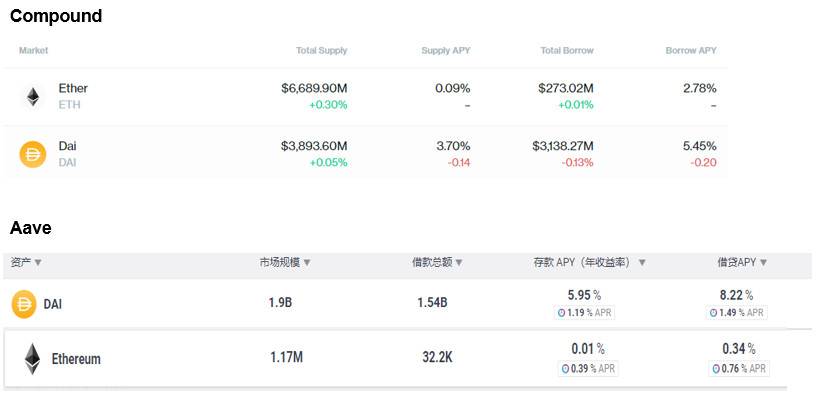The height and width of the screenshot is (395, 819).
Task: Click the APR badge icon beside 0.39 % APR
Action: pyautogui.click(x=565, y=369)
